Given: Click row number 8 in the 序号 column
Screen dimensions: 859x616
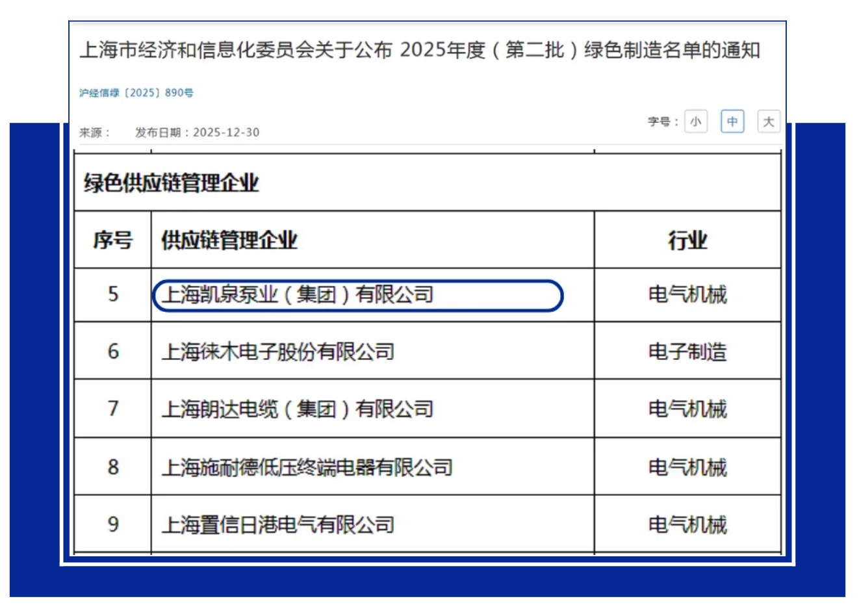Looking at the screenshot, I should 113,467.
